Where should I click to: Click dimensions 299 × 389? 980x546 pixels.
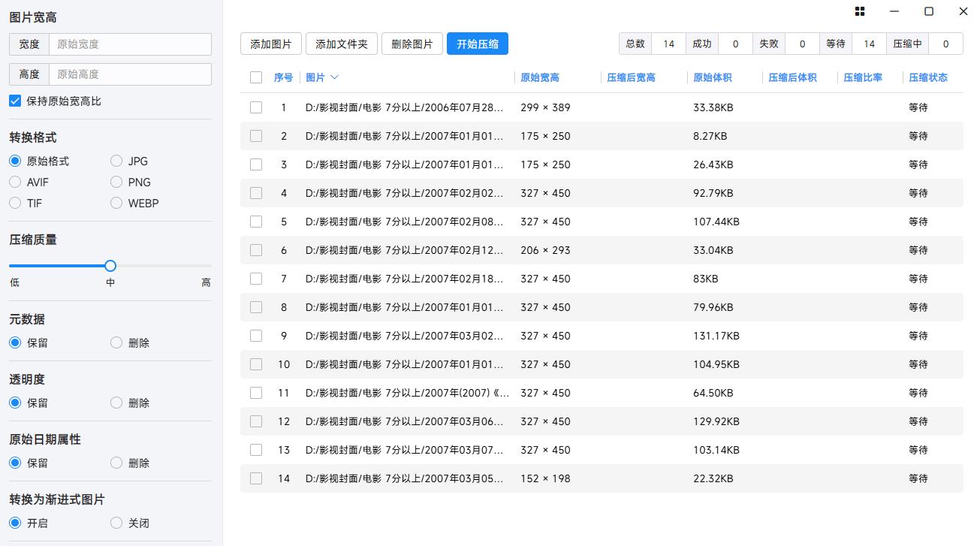(545, 107)
